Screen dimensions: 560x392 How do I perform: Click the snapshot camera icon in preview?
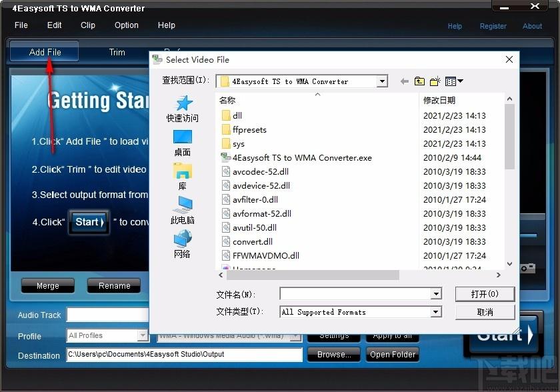point(528,268)
